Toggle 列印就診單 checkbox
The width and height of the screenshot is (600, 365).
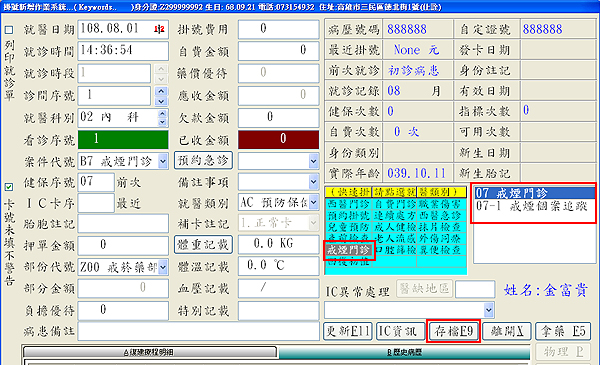click(x=9, y=29)
